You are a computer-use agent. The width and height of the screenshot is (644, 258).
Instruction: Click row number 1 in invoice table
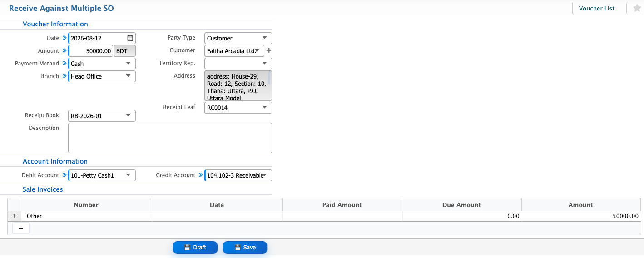pos(15,216)
